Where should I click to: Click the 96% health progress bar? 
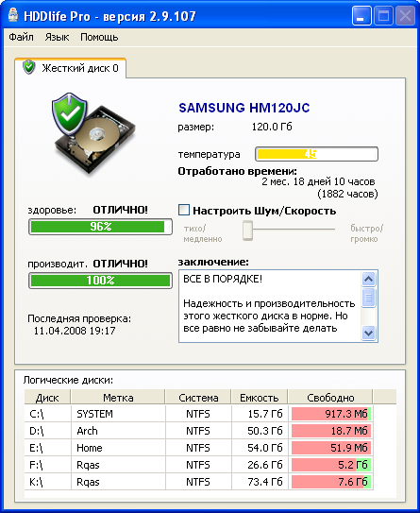(x=100, y=227)
